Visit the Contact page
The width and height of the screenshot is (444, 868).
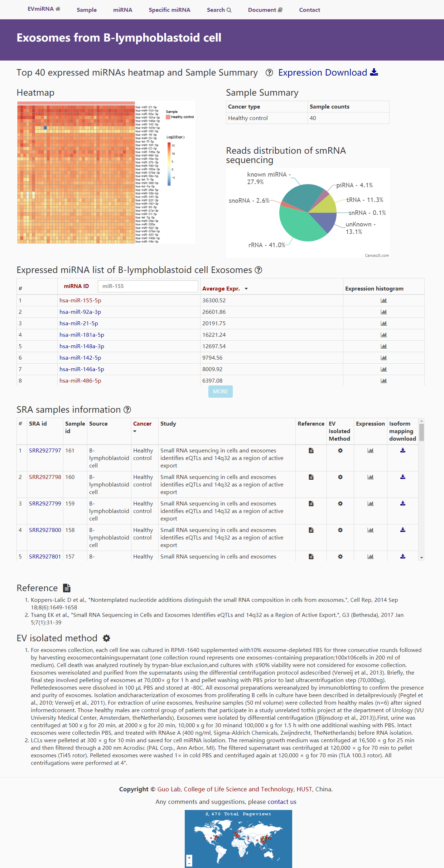(310, 10)
